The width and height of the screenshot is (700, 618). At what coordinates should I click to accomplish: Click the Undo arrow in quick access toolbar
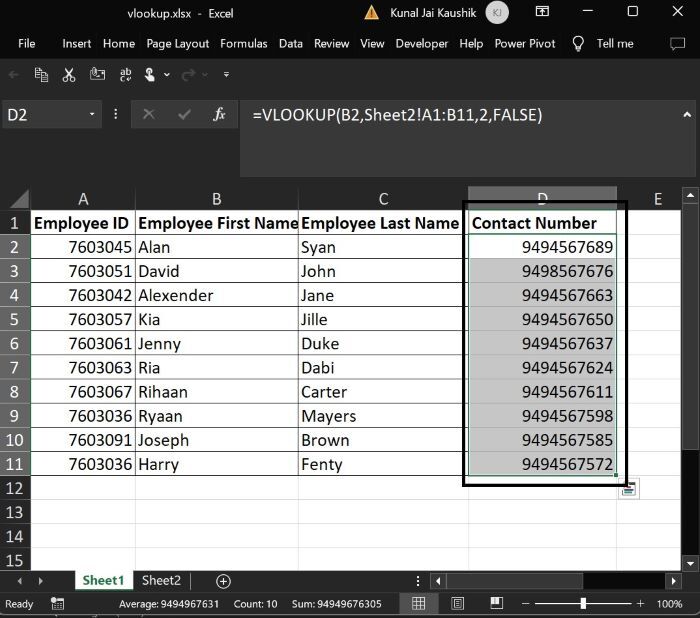(x=13, y=75)
